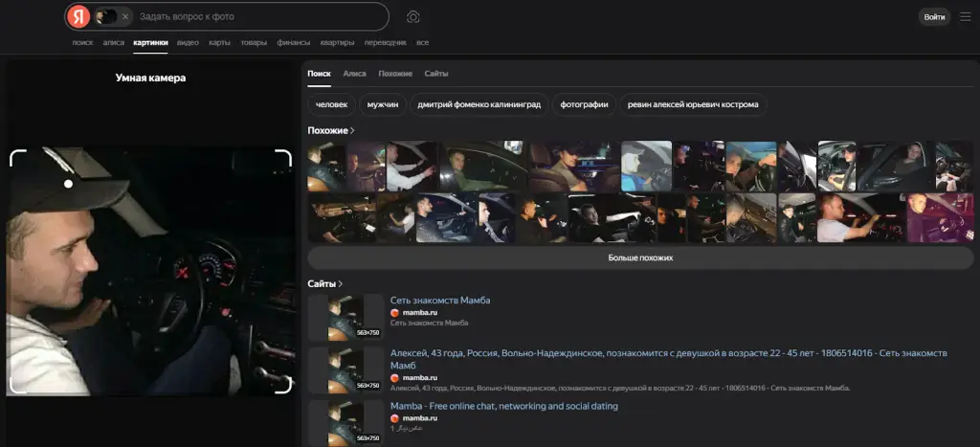Click mamba.ru favicon under 'Сеть знакомств Мамба'
980x447 pixels.
tap(394, 313)
